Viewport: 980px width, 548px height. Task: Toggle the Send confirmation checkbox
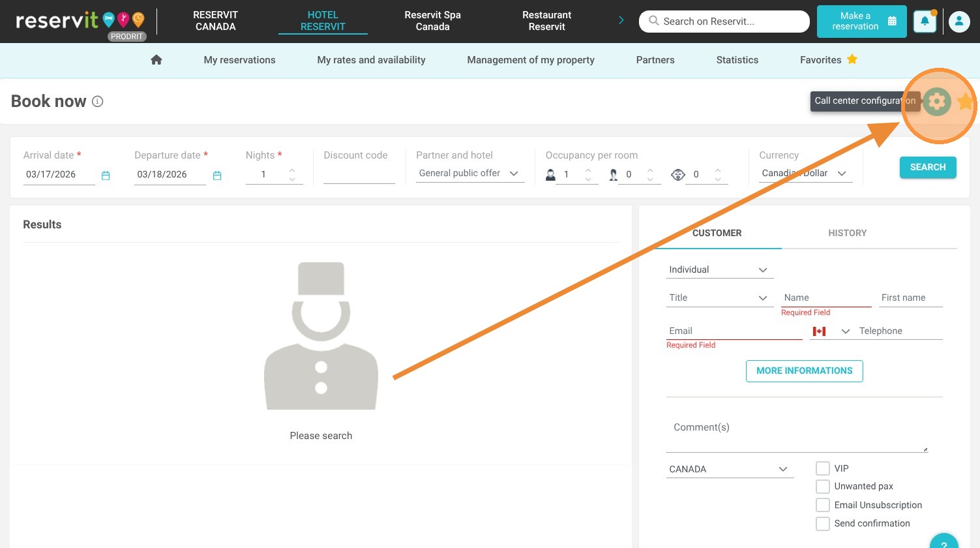(x=823, y=523)
